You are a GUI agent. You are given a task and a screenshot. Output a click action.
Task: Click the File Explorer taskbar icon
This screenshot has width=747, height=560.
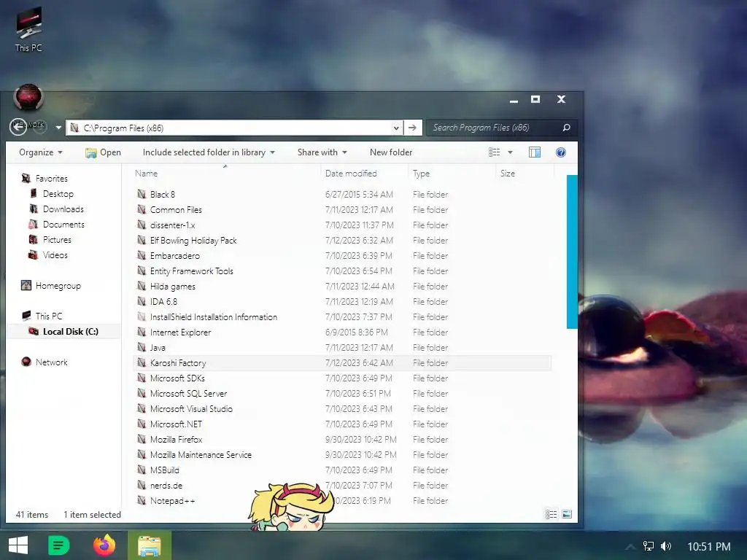click(150, 545)
